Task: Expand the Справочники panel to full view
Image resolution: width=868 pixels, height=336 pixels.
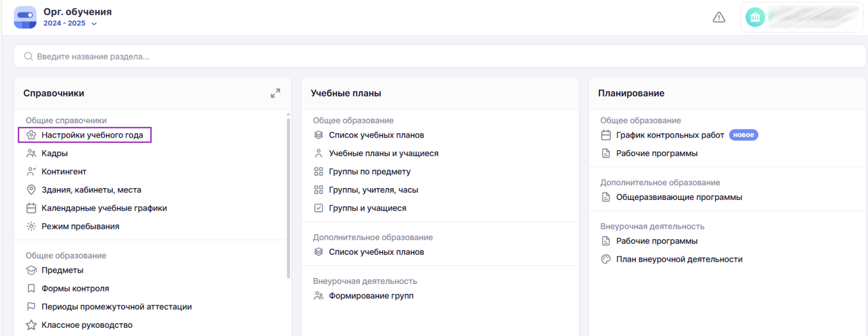Action: click(x=276, y=93)
